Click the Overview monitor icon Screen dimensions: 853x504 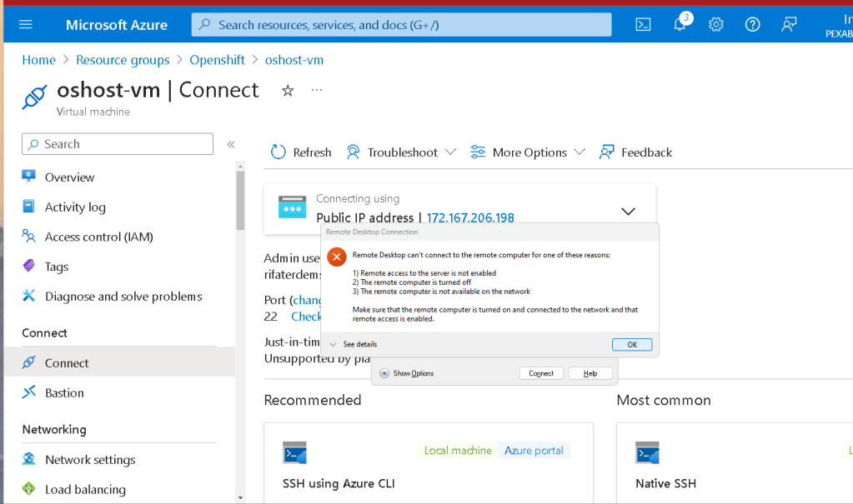29,176
